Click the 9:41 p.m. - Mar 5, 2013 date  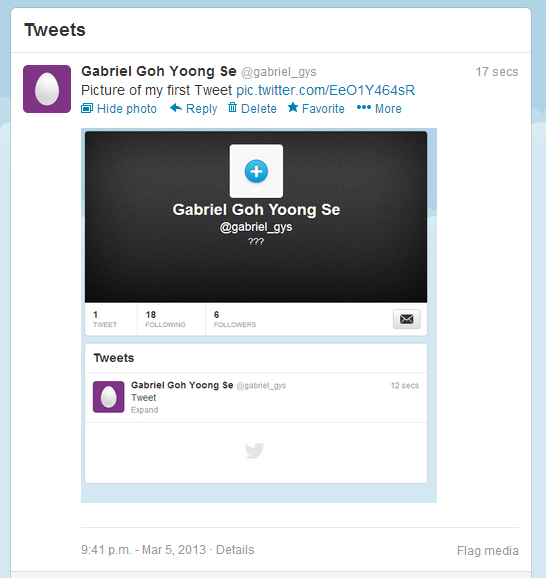coord(143,550)
